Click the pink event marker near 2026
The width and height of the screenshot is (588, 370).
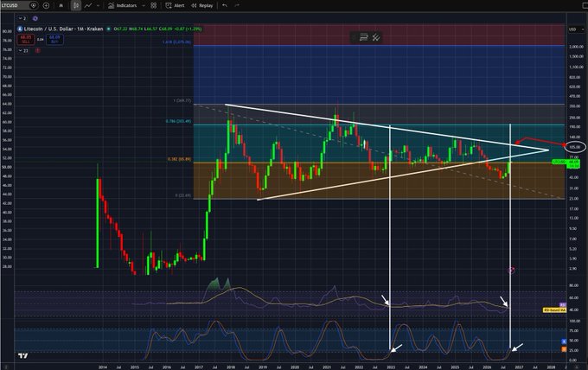[511, 270]
